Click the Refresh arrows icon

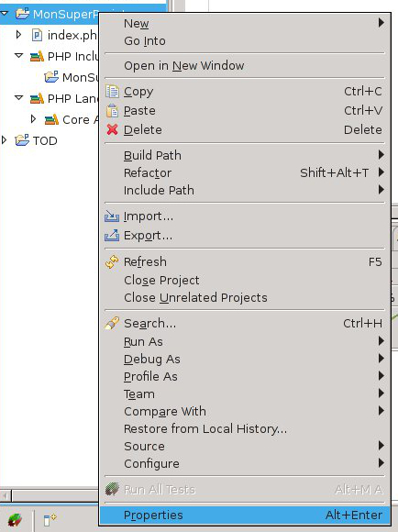tap(112, 262)
